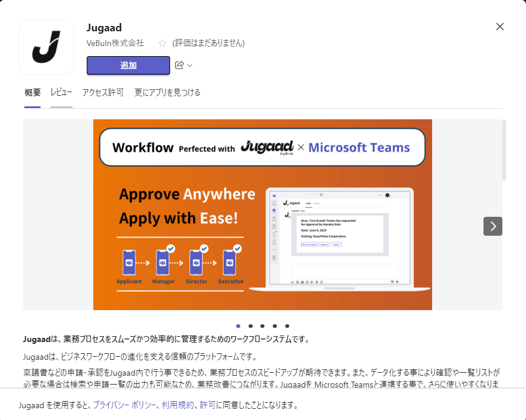Click the rating star icon
This screenshot has width=526, height=420.
(x=162, y=43)
